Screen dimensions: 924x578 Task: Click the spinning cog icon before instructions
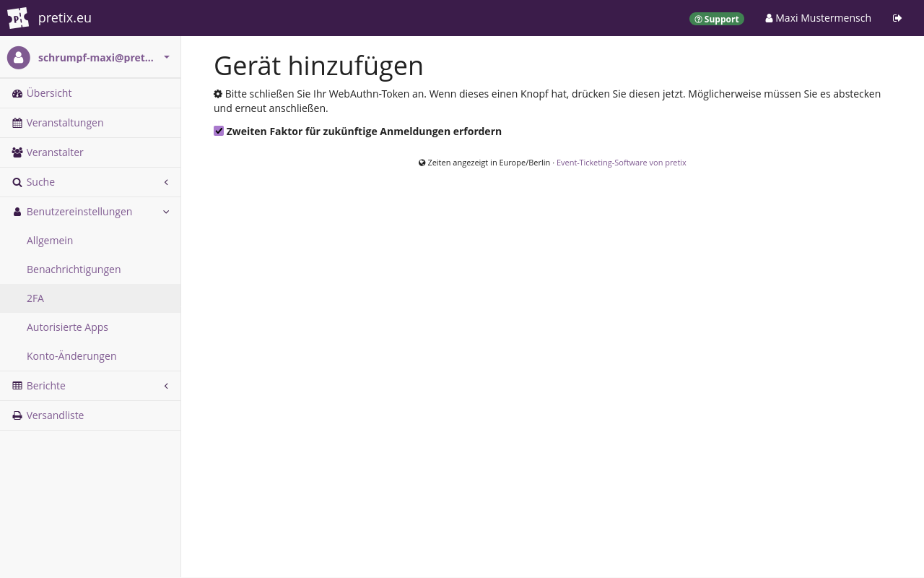coord(218,94)
